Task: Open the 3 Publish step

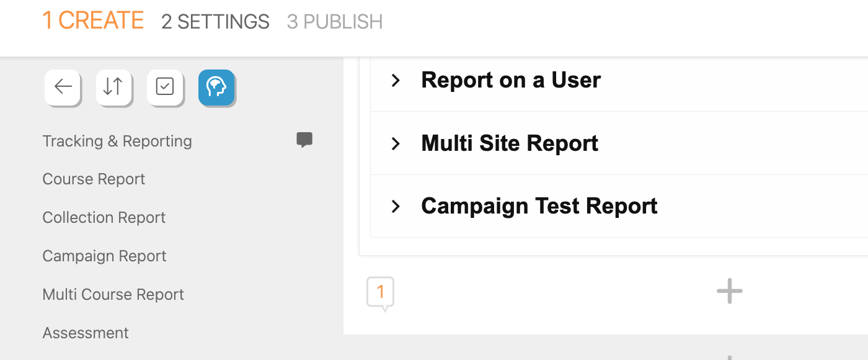Action: coord(335,22)
